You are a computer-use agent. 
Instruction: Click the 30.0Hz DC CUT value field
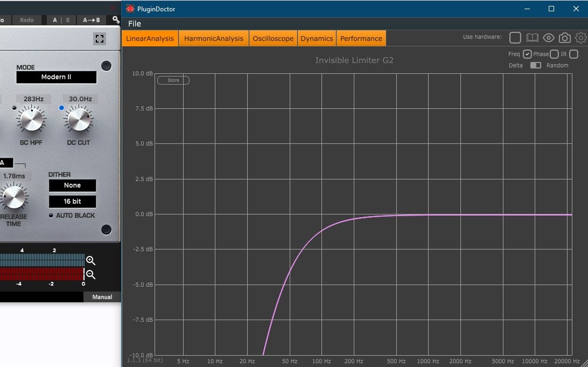click(x=80, y=99)
